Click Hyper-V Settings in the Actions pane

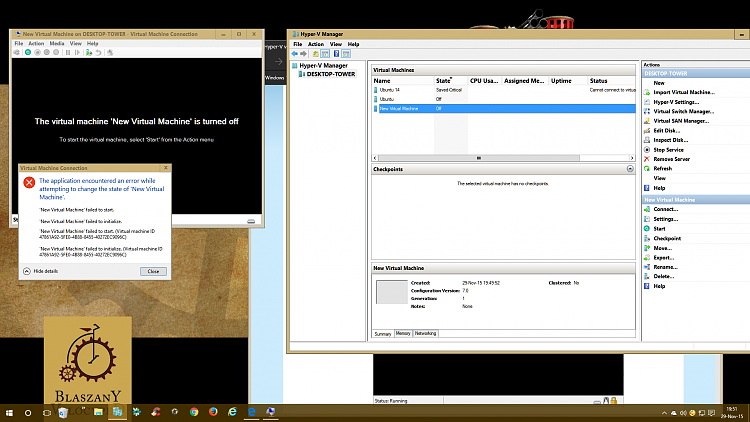(x=676, y=102)
